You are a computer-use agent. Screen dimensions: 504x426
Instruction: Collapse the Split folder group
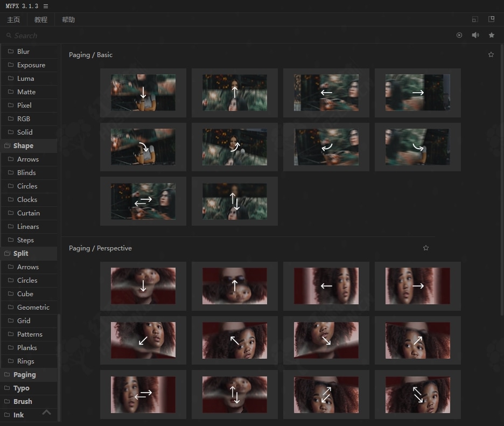[x=29, y=253]
